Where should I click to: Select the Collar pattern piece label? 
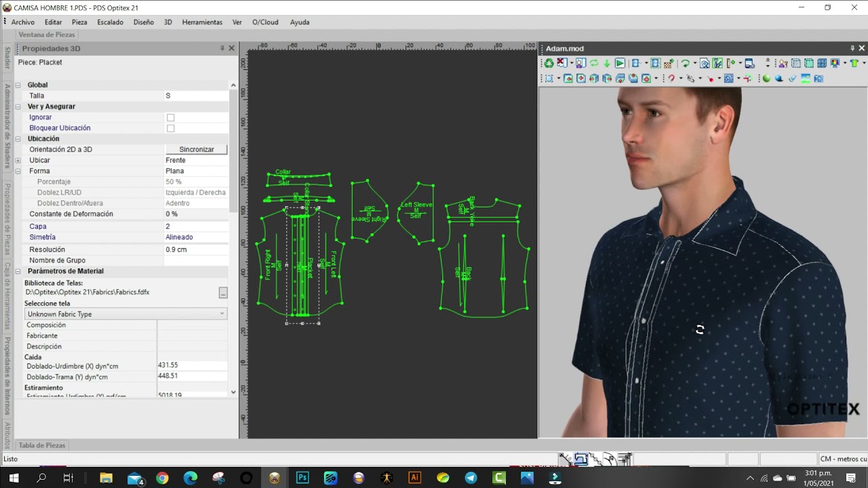(283, 172)
